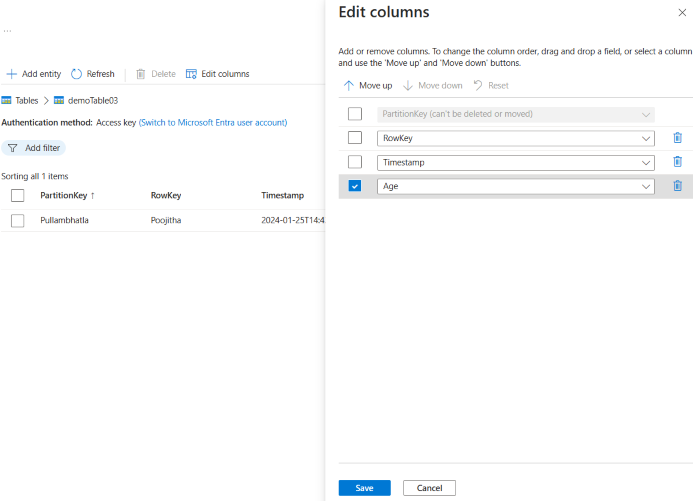This screenshot has width=700, height=501.
Task: Click the Refresh icon in toolbar
Action: point(76,74)
